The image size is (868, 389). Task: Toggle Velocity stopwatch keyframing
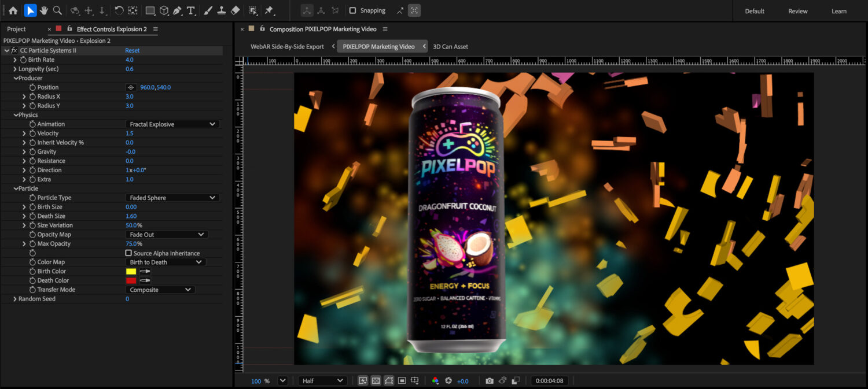pyautogui.click(x=33, y=134)
